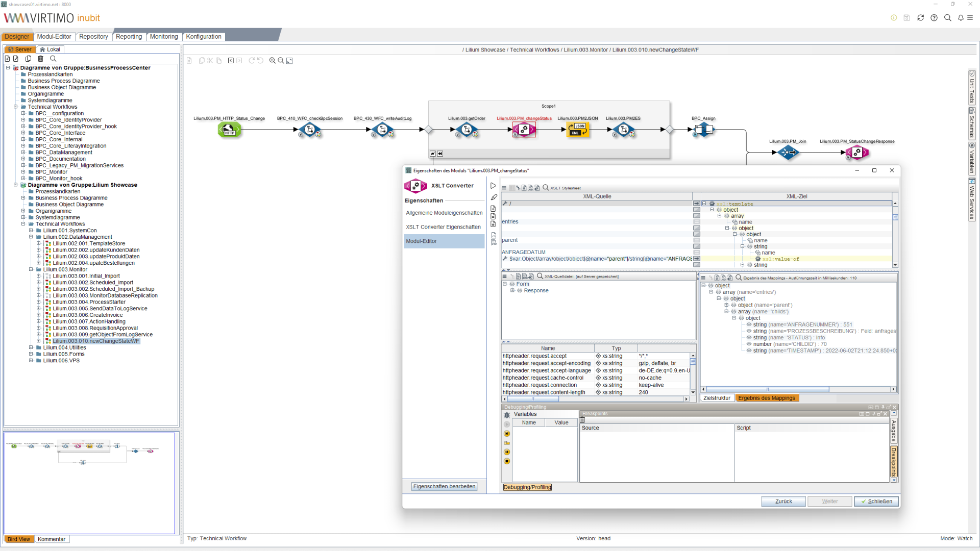980x551 pixels.
Task: Select the pen edit tool in module editor
Action: 494,197
